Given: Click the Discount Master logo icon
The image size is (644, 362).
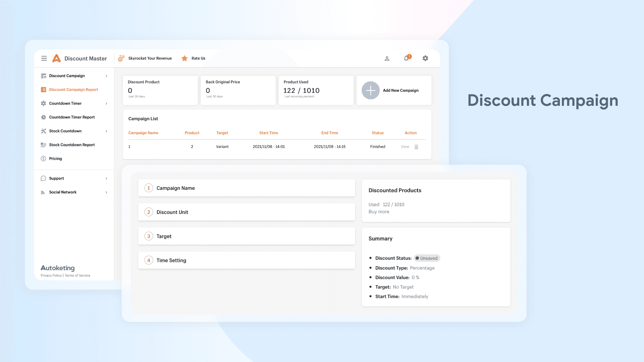Looking at the screenshot, I should pyautogui.click(x=56, y=58).
